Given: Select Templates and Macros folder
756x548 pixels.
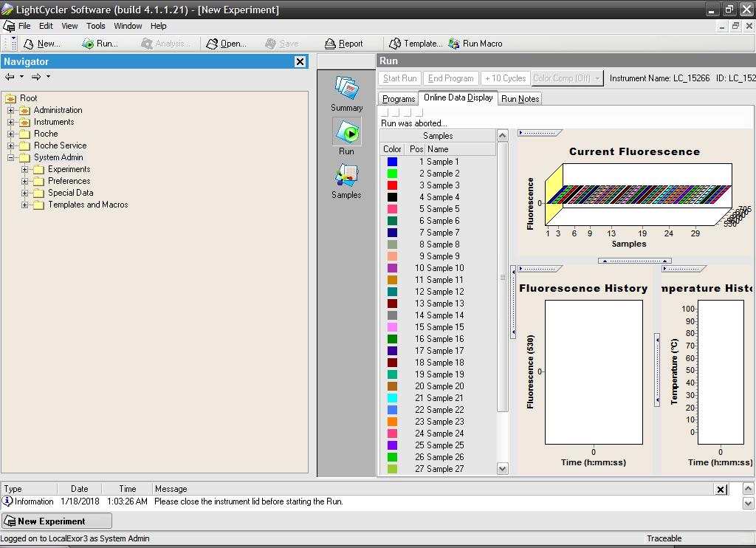Looking at the screenshot, I should (x=88, y=205).
